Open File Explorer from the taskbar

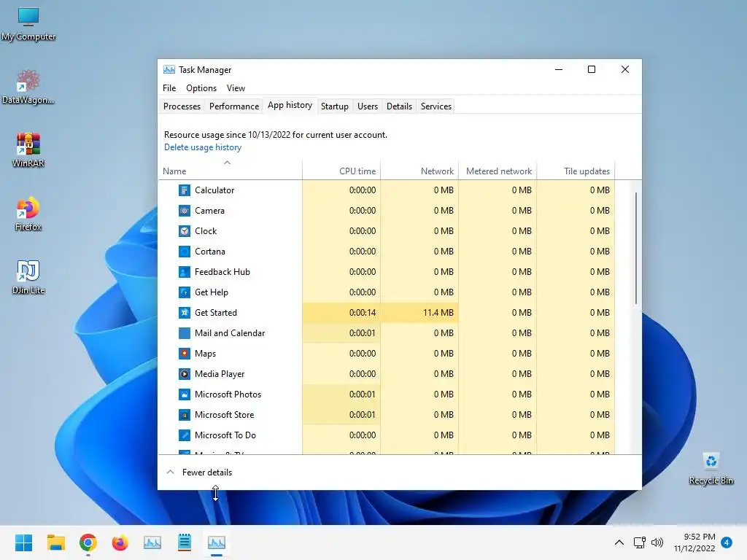[x=55, y=542]
